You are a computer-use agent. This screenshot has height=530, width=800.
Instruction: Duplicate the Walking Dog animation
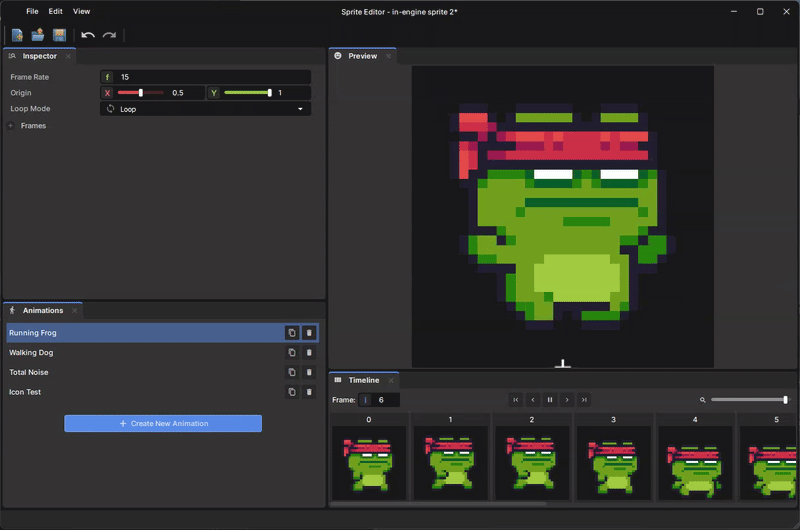tap(292, 352)
